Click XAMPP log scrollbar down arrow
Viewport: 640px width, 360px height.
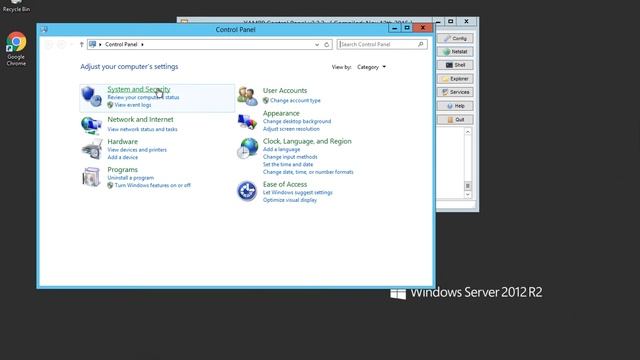468,195
